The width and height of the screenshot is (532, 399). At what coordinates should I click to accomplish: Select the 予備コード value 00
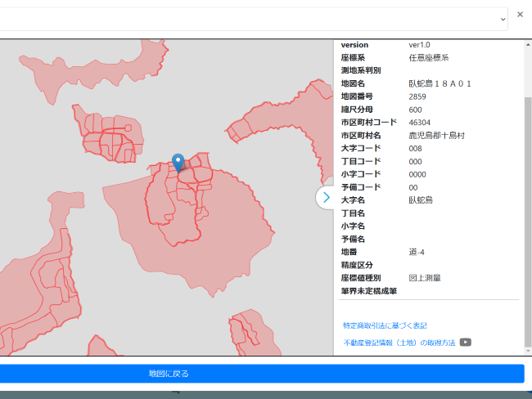coord(413,187)
